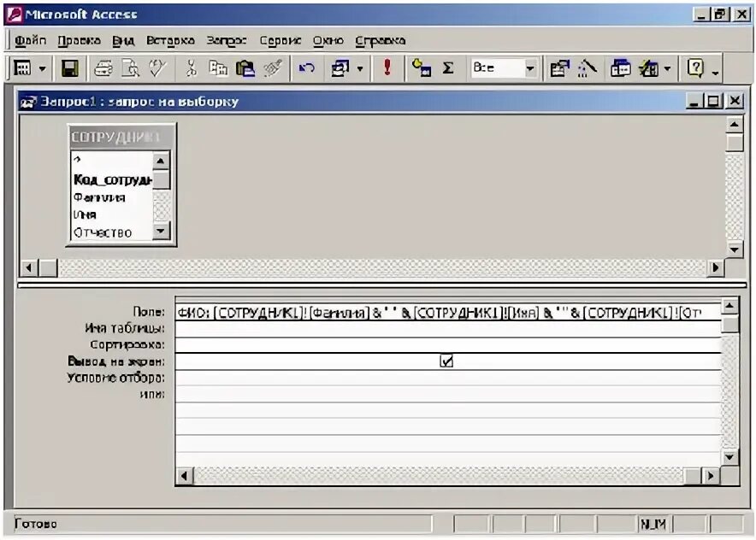Click the Запрос1 query window icon
This screenshot has height=540, width=756.
pos(28,102)
